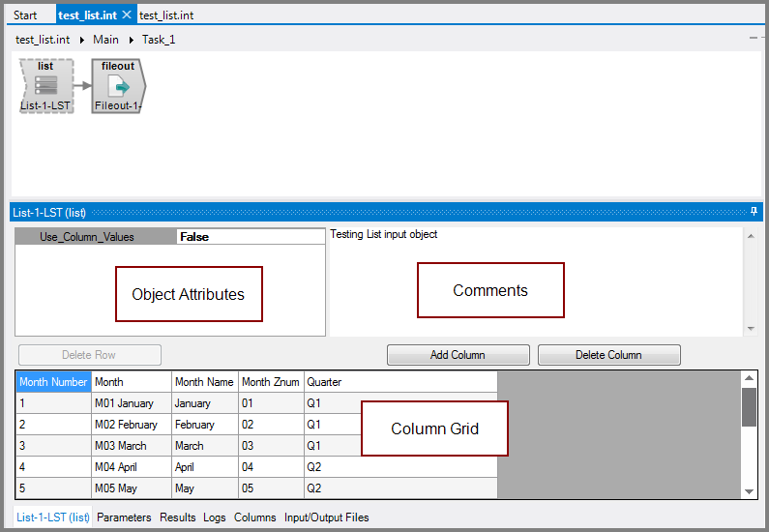Select the M03 March cell
The height and width of the screenshot is (532, 769).
click(x=131, y=446)
